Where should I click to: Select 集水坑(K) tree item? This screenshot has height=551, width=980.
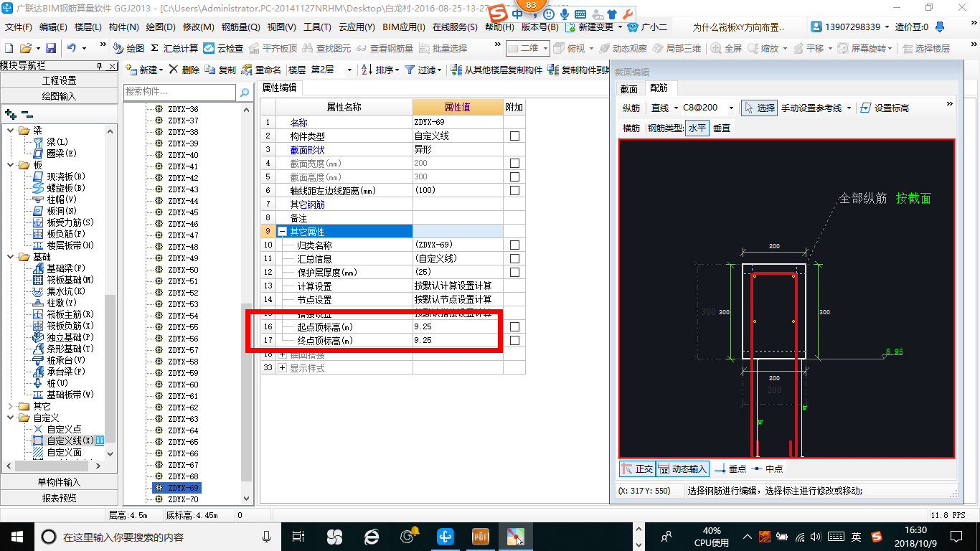tap(59, 291)
